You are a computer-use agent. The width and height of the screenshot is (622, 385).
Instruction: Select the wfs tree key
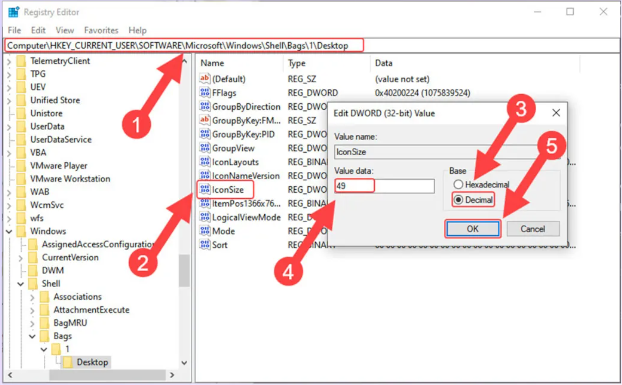tap(37, 218)
